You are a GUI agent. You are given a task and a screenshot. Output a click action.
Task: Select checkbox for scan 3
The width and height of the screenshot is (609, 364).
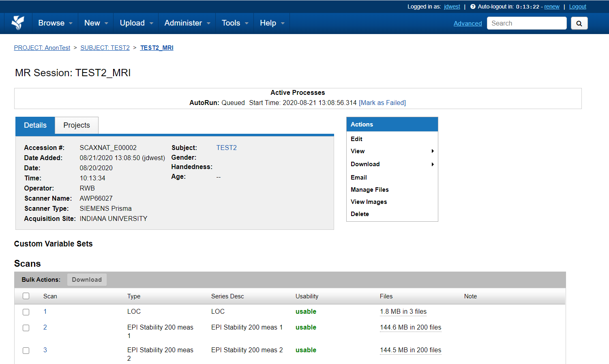26,351
